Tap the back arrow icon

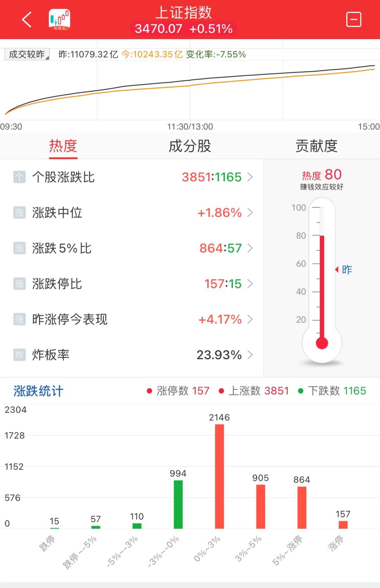pyautogui.click(x=27, y=19)
